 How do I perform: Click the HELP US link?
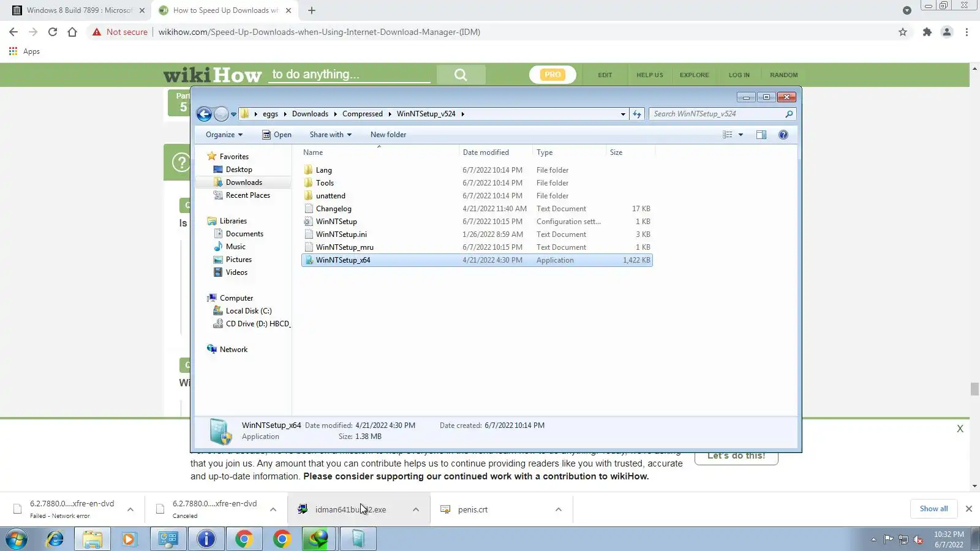pos(649,75)
